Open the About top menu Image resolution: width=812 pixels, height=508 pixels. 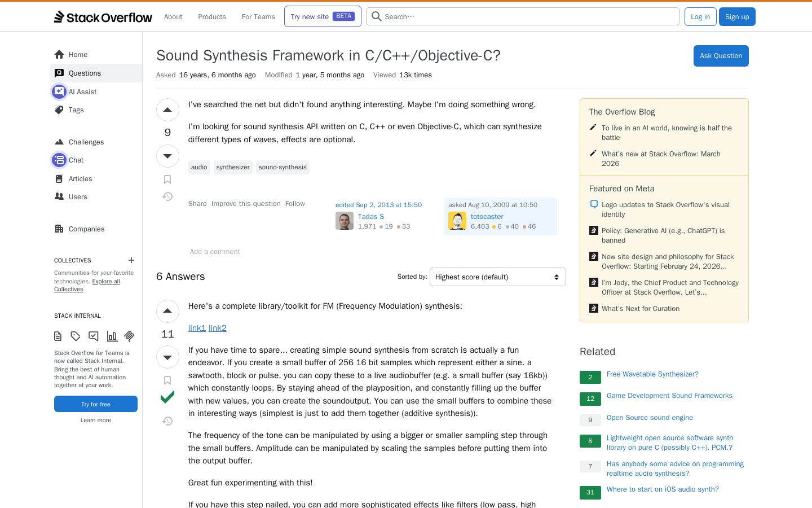coord(173,17)
